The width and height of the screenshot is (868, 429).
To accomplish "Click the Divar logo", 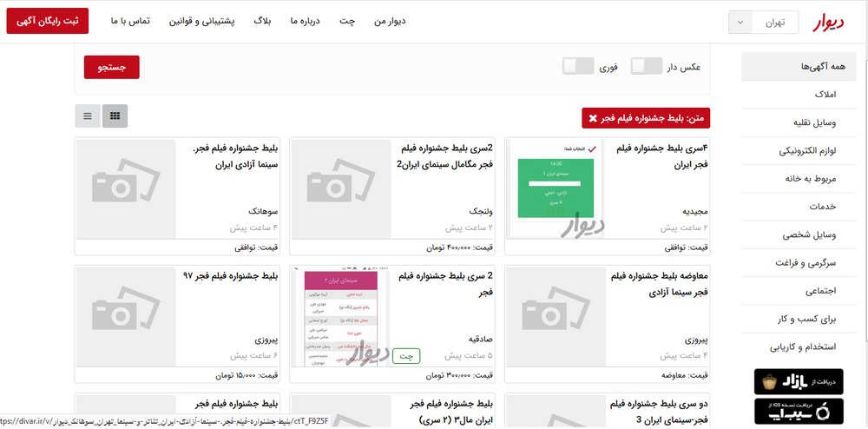I will (829, 22).
